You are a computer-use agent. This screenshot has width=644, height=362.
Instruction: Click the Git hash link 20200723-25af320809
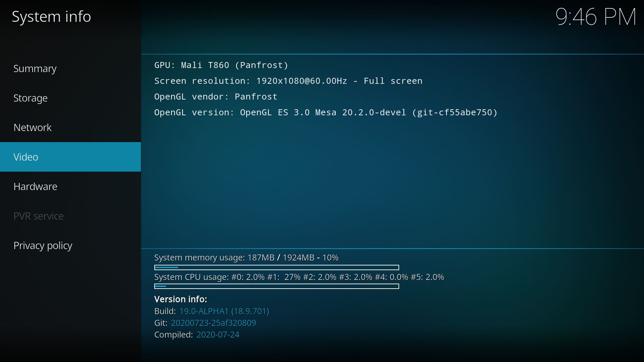click(213, 323)
